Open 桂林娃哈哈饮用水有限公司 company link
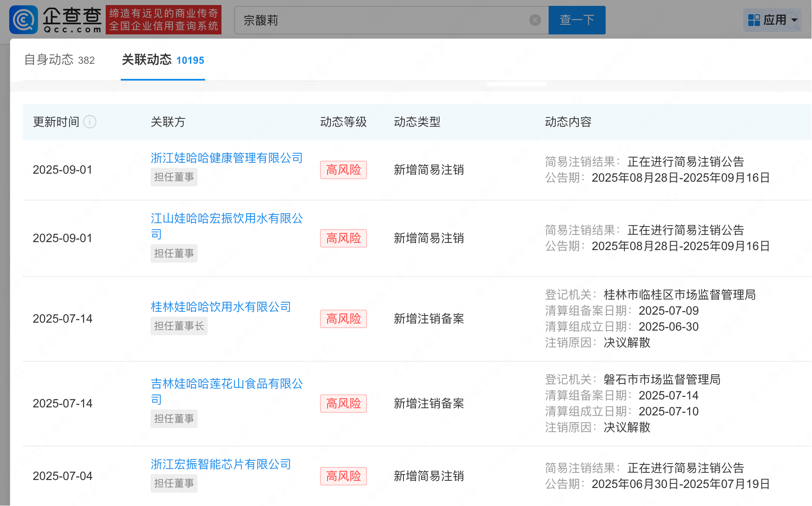The image size is (812, 506). (221, 307)
